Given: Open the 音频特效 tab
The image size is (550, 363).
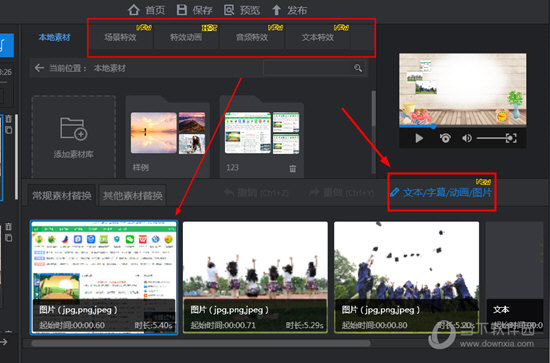Looking at the screenshot, I should (x=252, y=37).
